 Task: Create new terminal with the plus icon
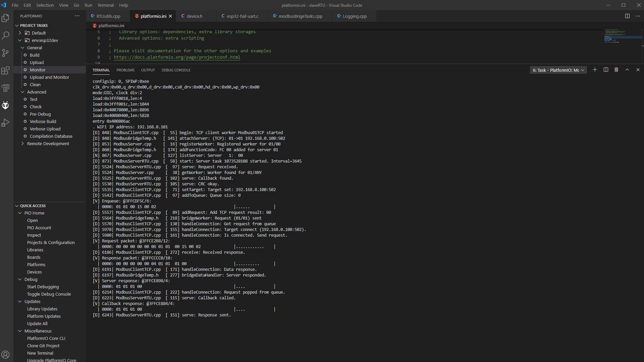click(595, 69)
